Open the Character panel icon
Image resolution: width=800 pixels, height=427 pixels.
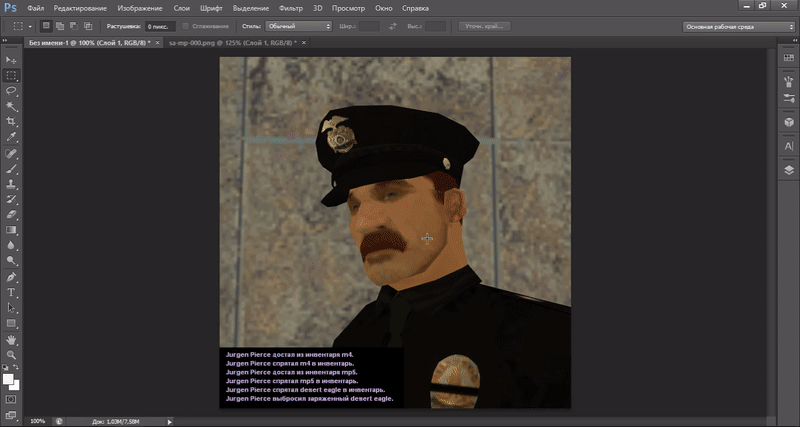(x=789, y=146)
